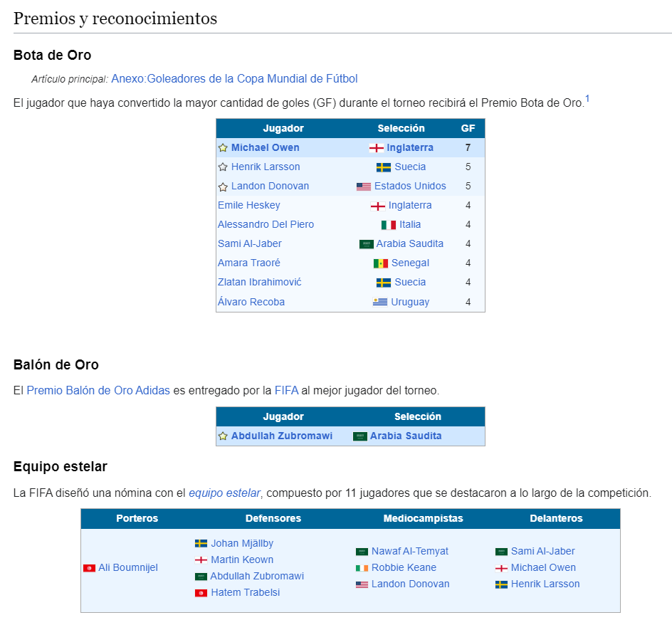This screenshot has height=620, width=672.
Task: Click the Senegal flag icon
Action: tap(381, 263)
